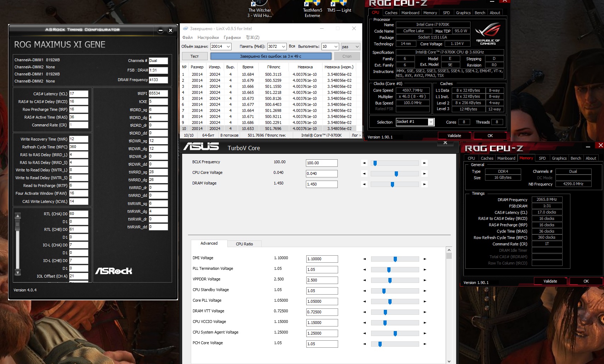604x364 pixels.
Task: Open the Файл menu in LinX
Action: [187, 38]
